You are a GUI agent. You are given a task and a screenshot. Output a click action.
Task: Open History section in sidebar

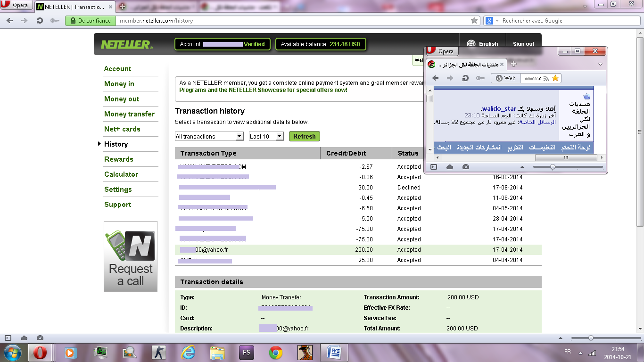[x=116, y=144]
